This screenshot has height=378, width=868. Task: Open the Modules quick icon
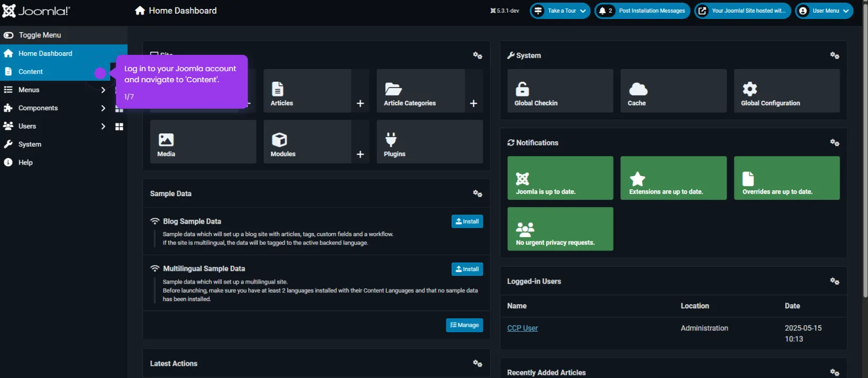coord(307,141)
